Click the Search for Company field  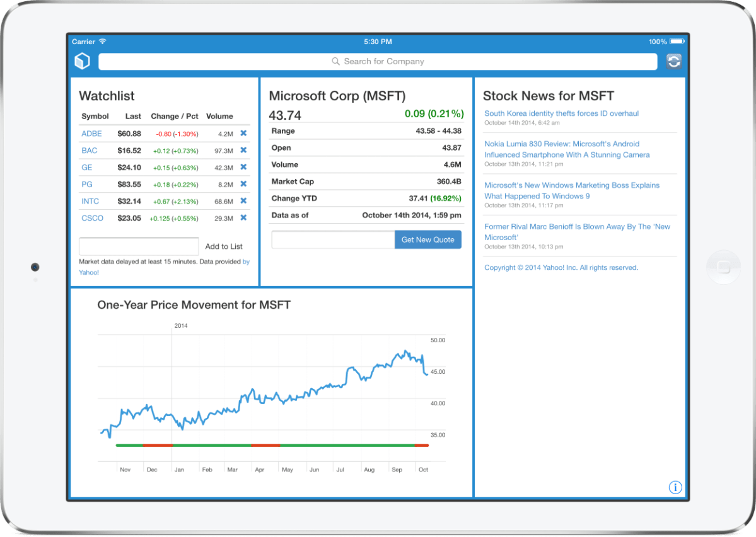(x=378, y=61)
